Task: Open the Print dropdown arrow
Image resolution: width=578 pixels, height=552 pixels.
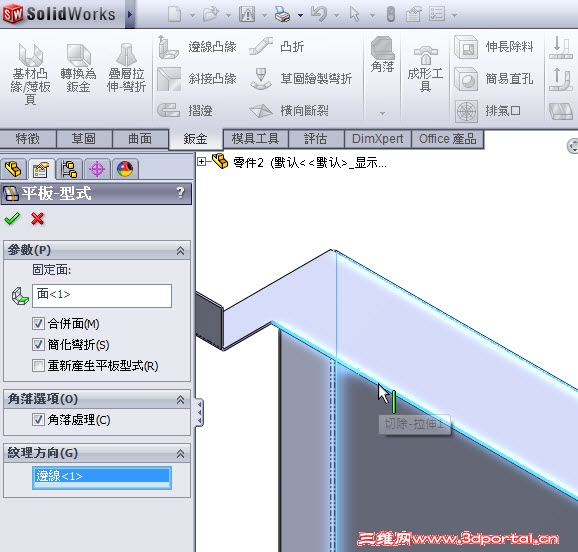Action: click(x=300, y=15)
